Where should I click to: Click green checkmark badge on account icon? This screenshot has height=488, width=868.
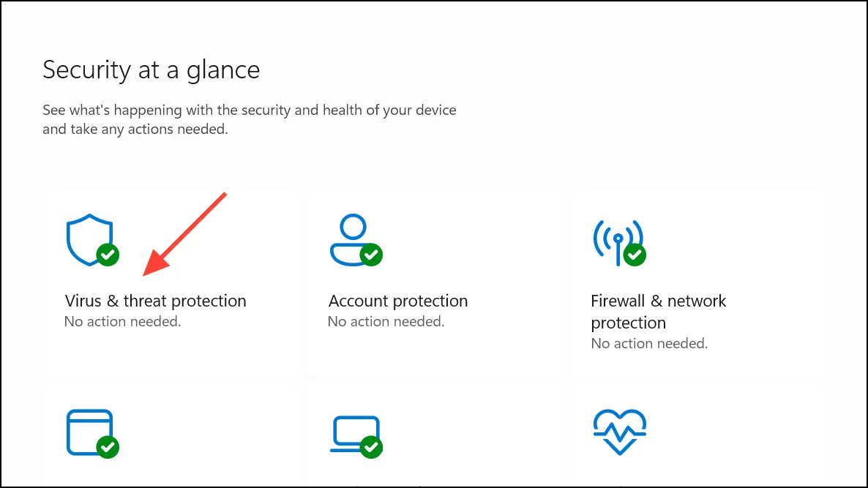372,255
